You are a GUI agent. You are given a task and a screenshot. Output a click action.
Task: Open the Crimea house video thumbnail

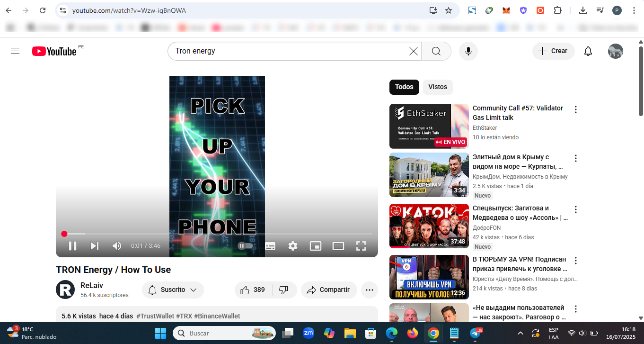click(x=429, y=175)
